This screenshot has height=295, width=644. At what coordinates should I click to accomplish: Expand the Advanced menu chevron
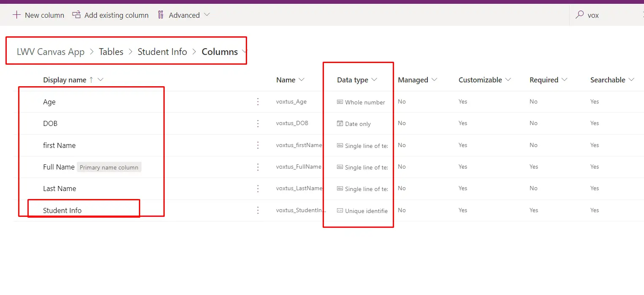coord(207,15)
